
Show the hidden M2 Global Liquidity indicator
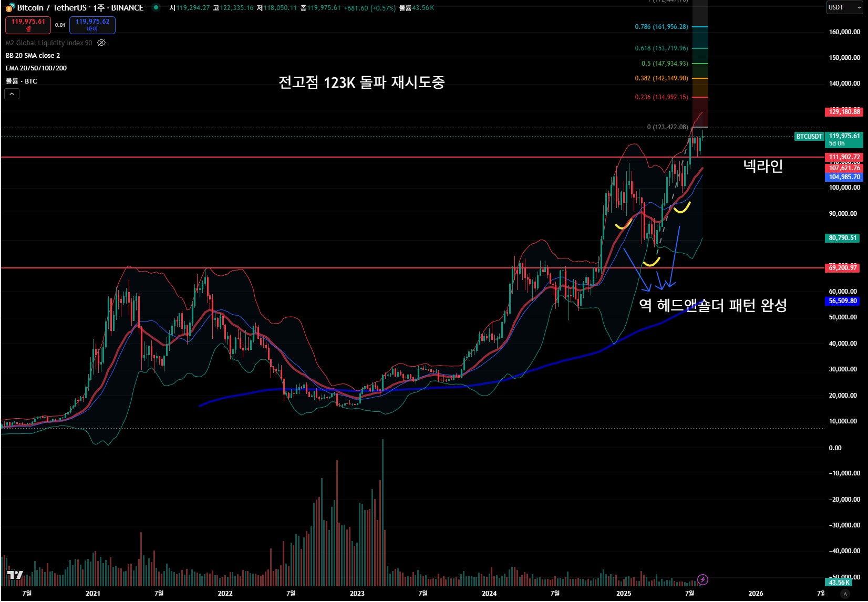pos(101,43)
